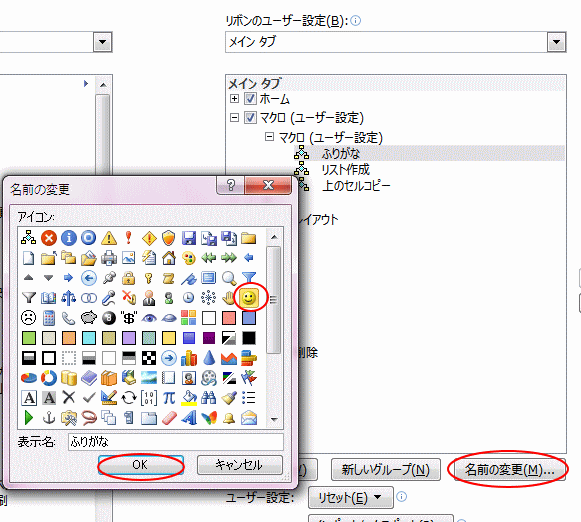Choose the blue info 'i' icon
Screen dimensions: 581x522
coord(69,238)
